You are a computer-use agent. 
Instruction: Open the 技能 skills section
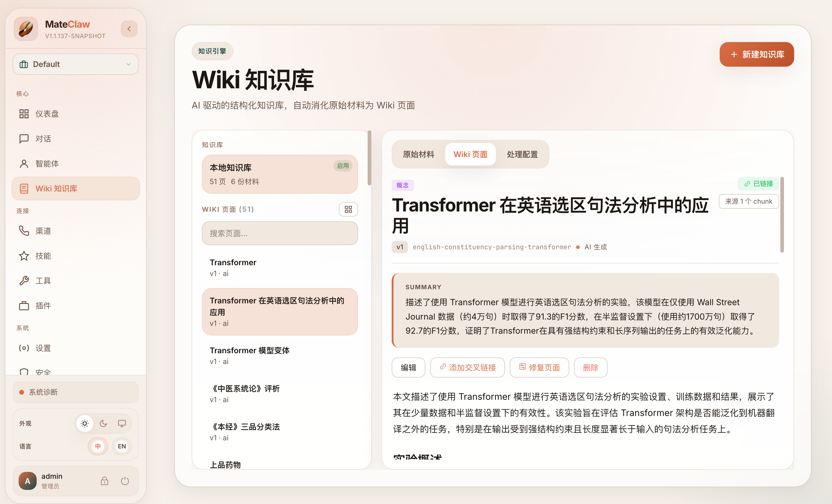coord(43,256)
